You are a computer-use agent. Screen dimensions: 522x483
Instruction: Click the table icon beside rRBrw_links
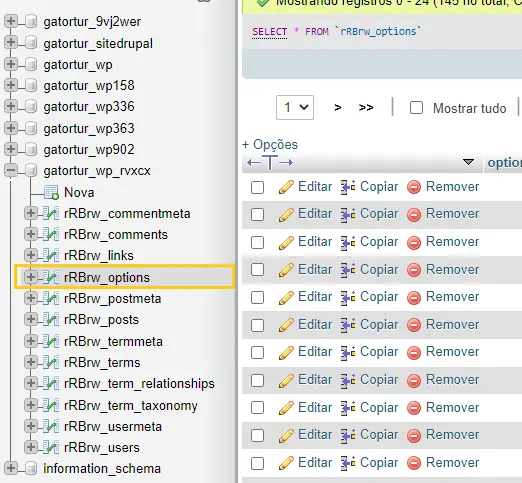pyautogui.click(x=51, y=256)
